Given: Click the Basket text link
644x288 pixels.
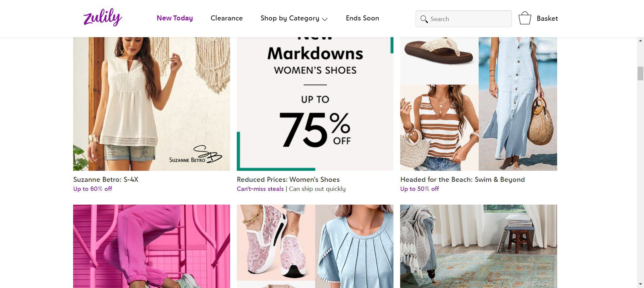Looking at the screenshot, I should (547, 18).
